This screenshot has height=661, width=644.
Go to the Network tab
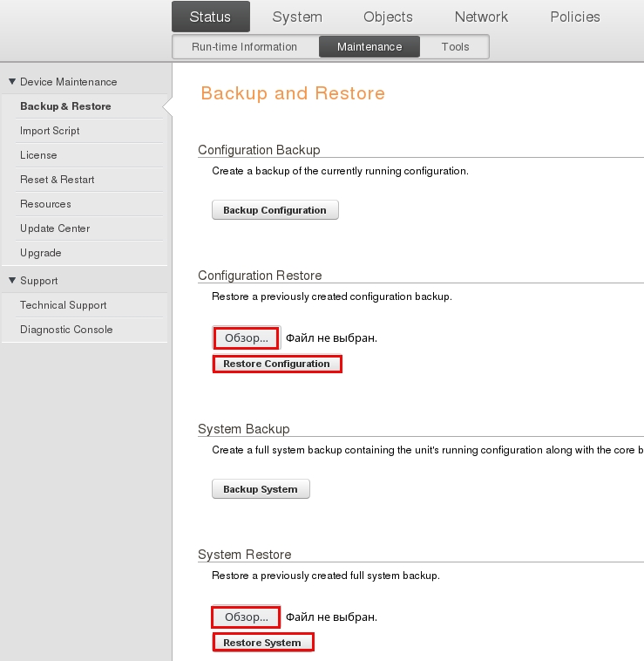(x=481, y=17)
